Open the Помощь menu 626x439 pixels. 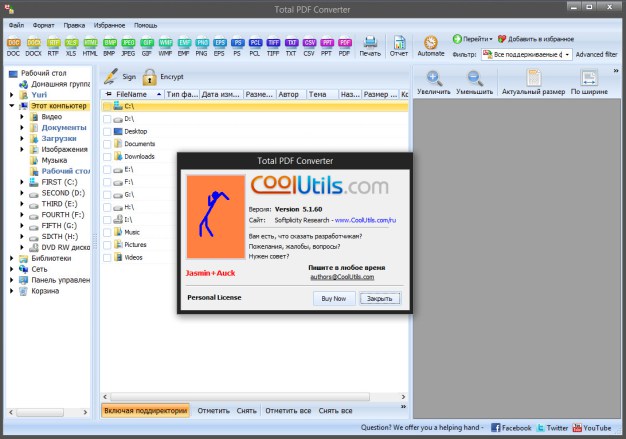tap(145, 25)
